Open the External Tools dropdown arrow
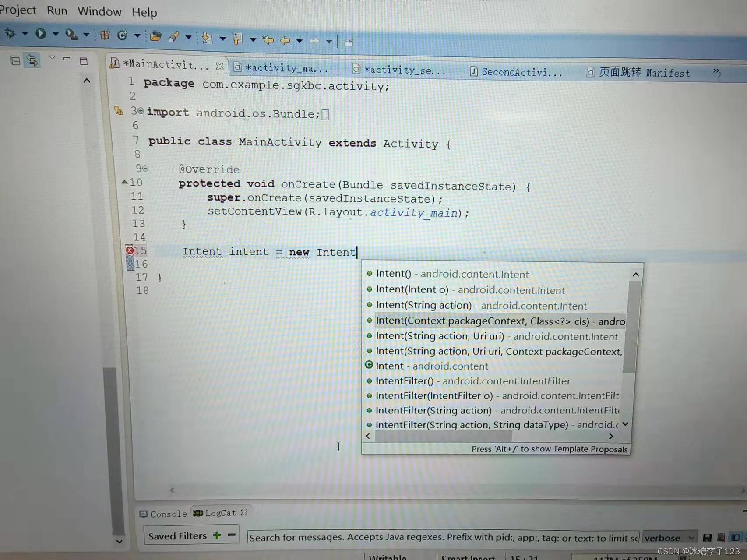Screen dimensions: 747x560 click(x=86, y=35)
